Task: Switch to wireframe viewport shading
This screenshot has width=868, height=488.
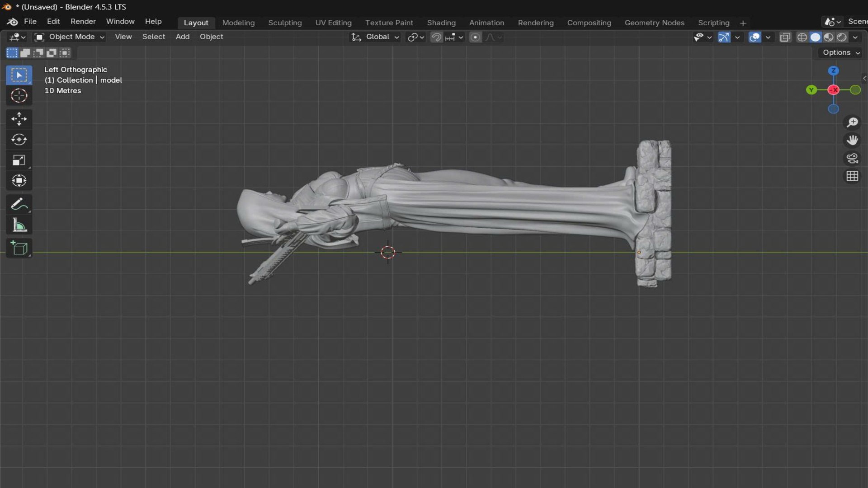Action: pyautogui.click(x=802, y=37)
